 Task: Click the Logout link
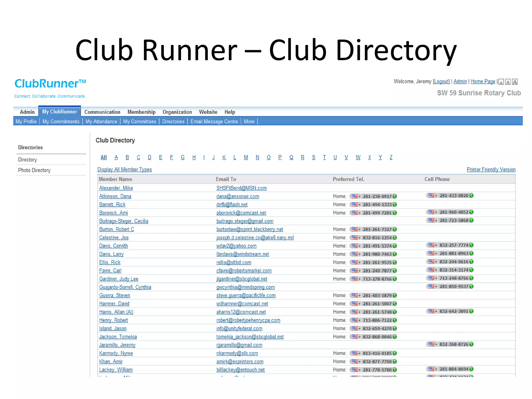coord(441,82)
